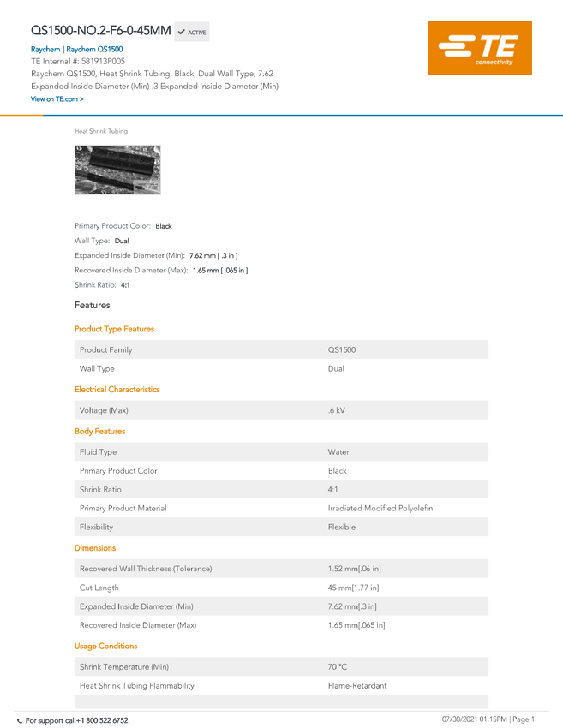This screenshot has width=563, height=728.
Task: Click the Shrink Temperature (Min) row label
Action: pos(124,667)
